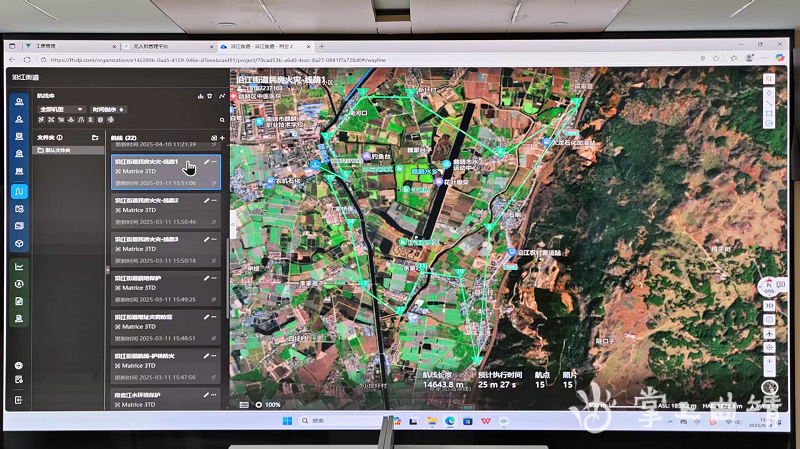Open the 全部机型 model dropdown
Viewport: 800px width, 449px height.
61,109
